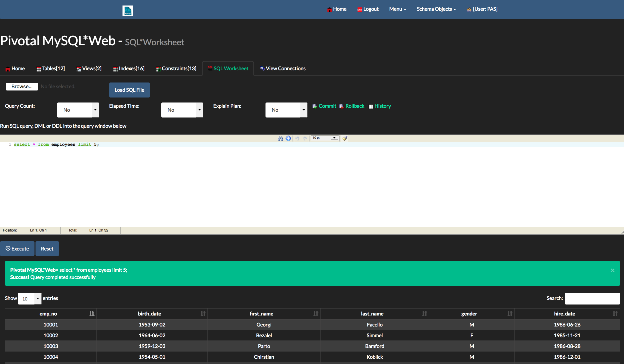Click the undo arrow in editor toolbar
The height and width of the screenshot is (364, 624).
[297, 138]
